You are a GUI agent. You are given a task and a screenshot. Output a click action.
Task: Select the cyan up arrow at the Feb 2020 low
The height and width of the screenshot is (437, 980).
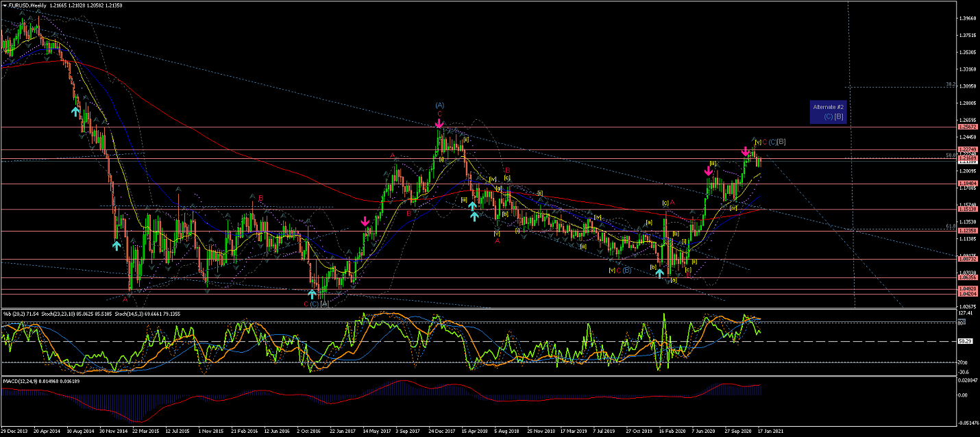point(659,273)
